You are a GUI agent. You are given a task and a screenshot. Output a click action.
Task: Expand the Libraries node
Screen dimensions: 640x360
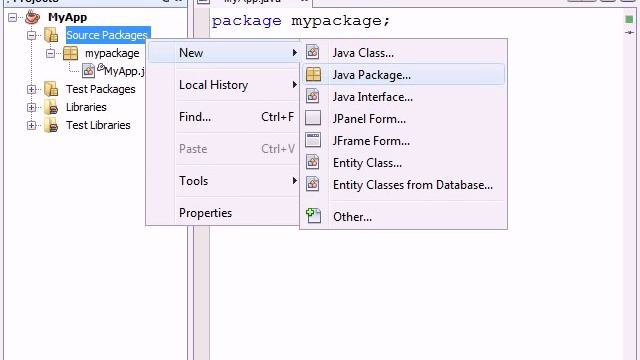coord(32,107)
